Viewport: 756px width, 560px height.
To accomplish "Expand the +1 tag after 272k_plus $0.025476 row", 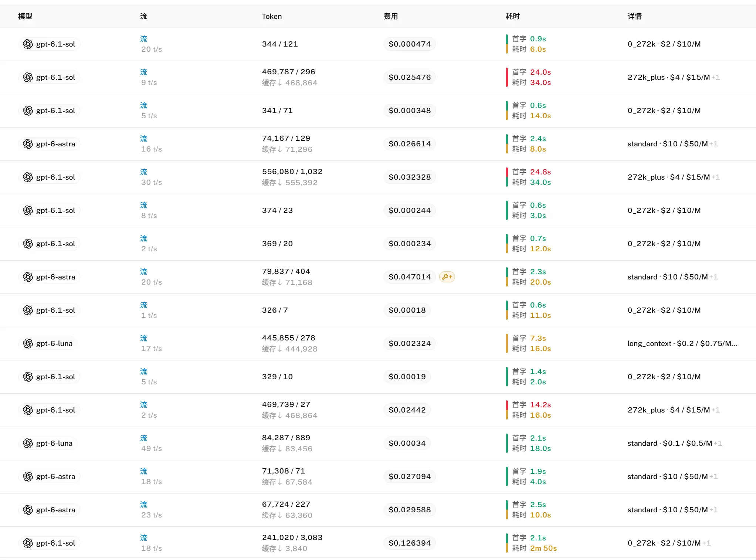I will click(716, 77).
